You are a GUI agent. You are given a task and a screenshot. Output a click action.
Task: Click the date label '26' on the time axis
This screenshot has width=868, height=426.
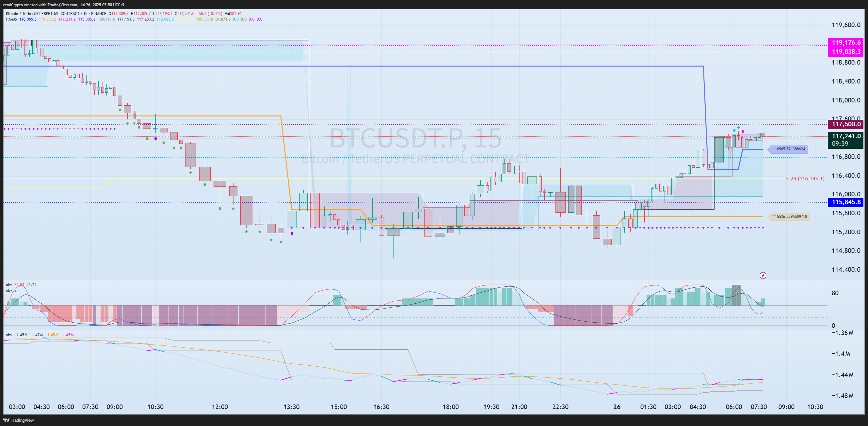617,407
